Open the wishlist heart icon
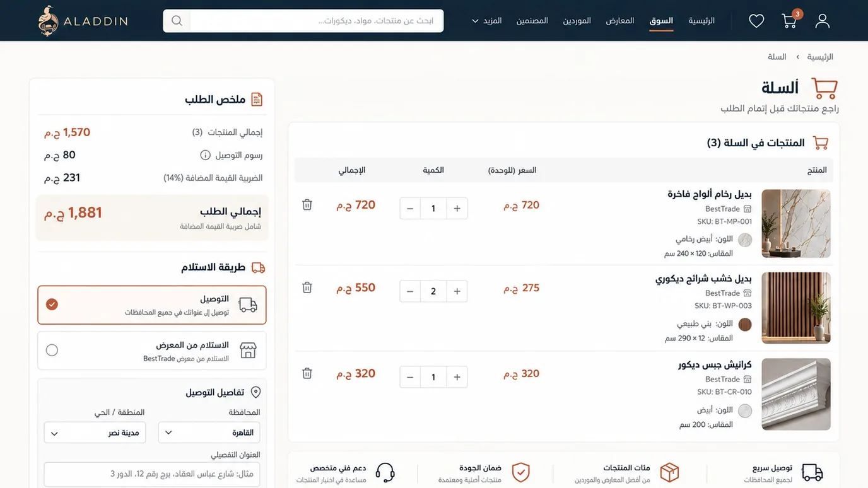Image resolution: width=868 pixels, height=488 pixels. pos(756,21)
